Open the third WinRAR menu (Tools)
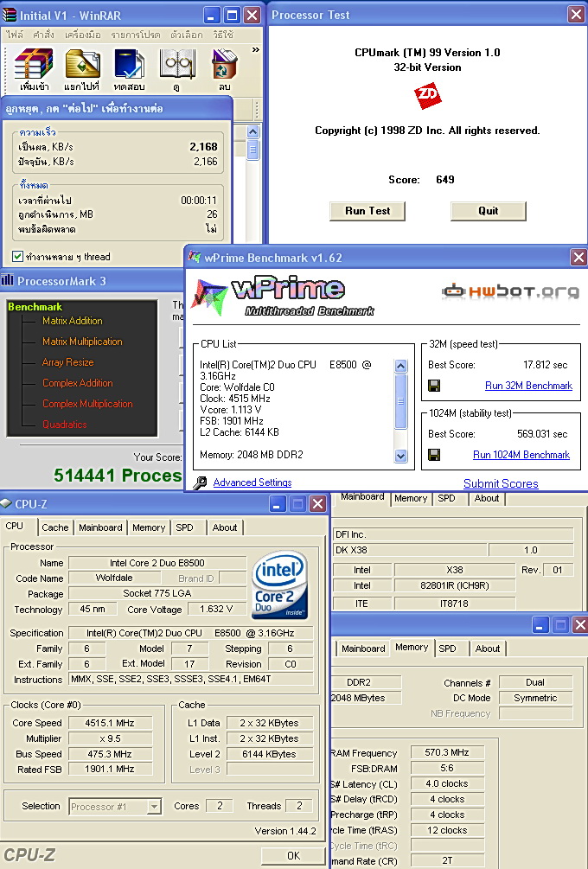Screen dimensions: 588x869 (x=82, y=35)
